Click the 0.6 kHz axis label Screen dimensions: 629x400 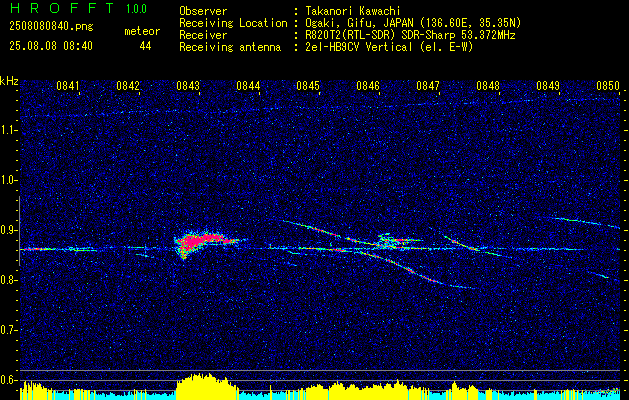click(x=9, y=380)
